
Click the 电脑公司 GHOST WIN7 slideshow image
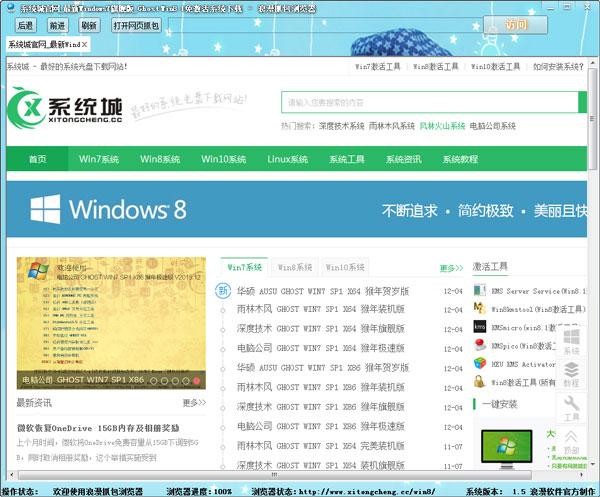click(111, 323)
